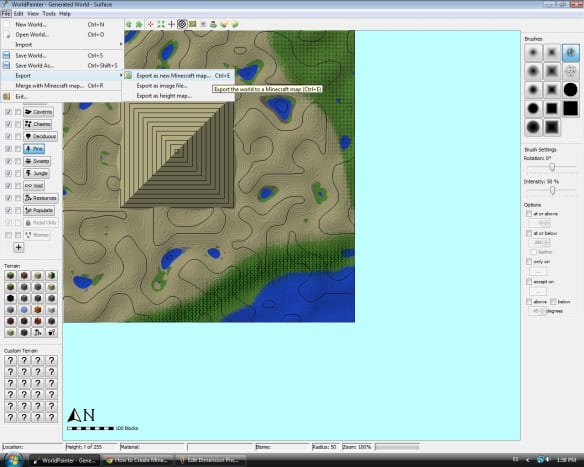Uncheck the Deciduous layer visibility checkbox

click(9, 136)
